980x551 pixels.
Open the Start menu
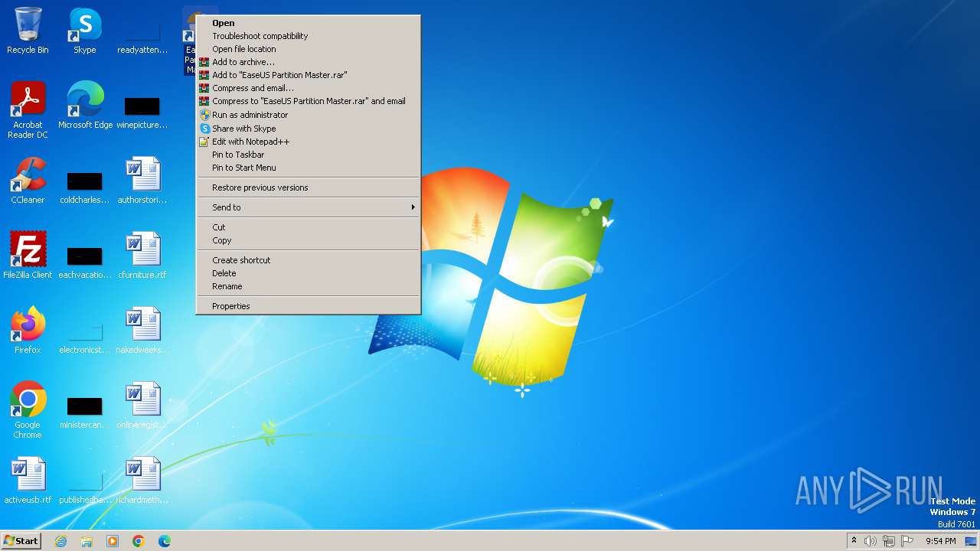[x=21, y=541]
